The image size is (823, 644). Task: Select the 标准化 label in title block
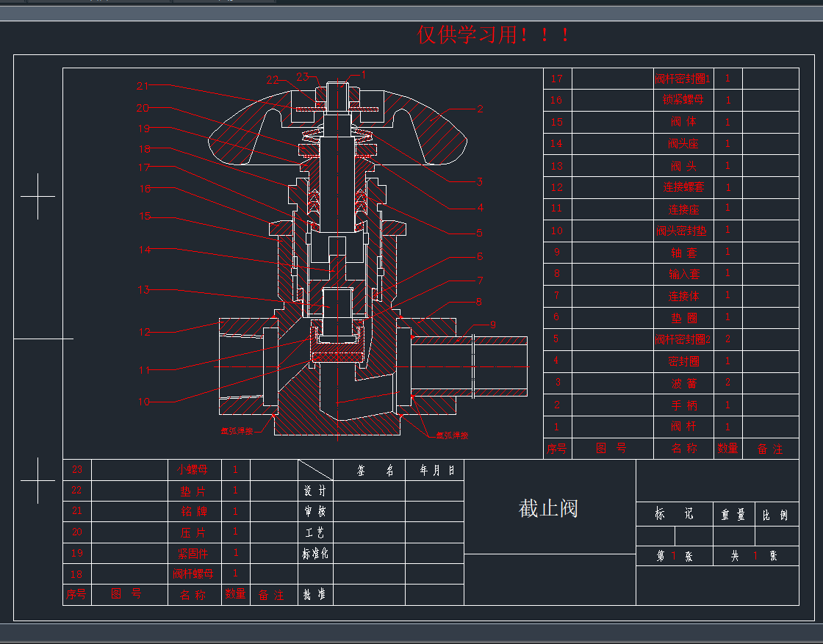[315, 553]
